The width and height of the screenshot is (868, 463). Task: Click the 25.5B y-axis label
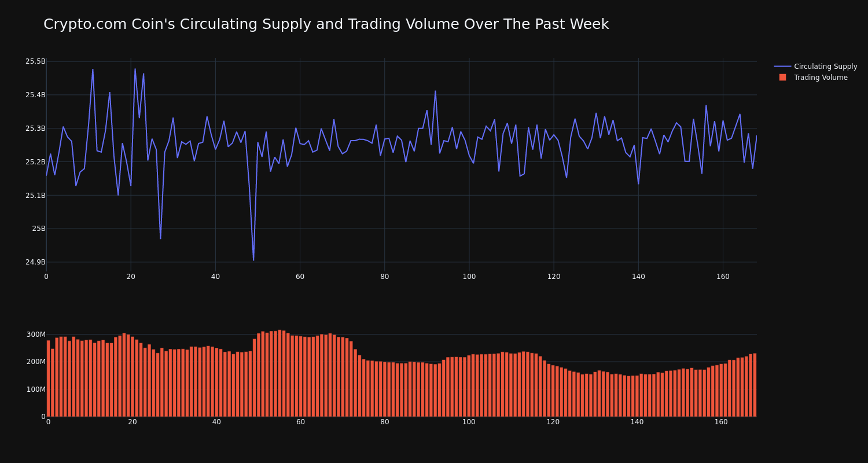coord(35,61)
